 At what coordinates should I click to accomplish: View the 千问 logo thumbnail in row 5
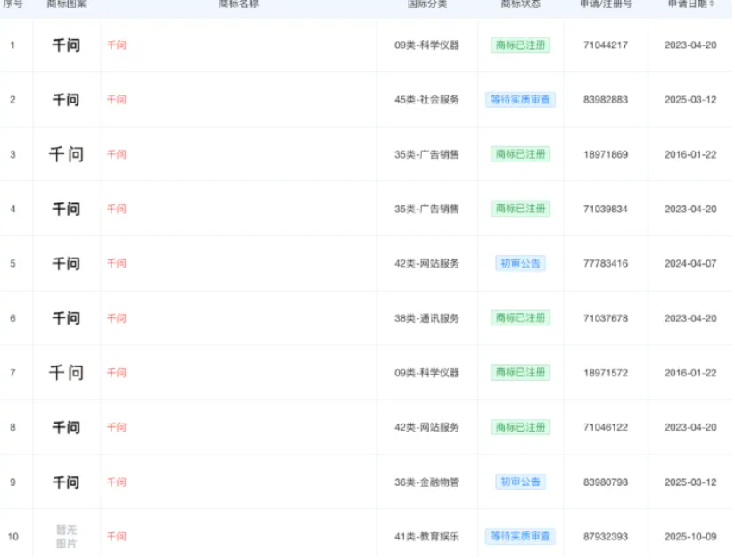coord(66,263)
